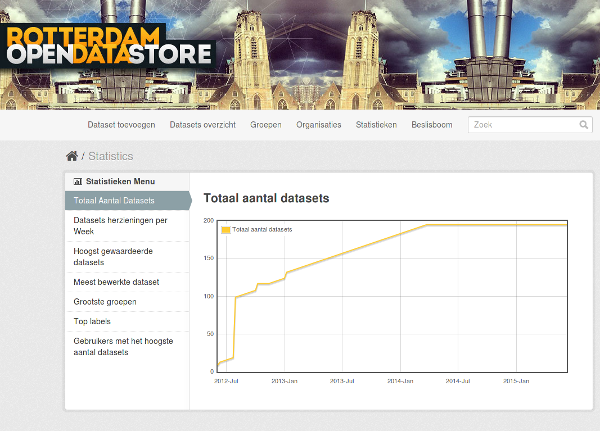
Task: Open Beslisboom navigation item
Action: pos(432,125)
